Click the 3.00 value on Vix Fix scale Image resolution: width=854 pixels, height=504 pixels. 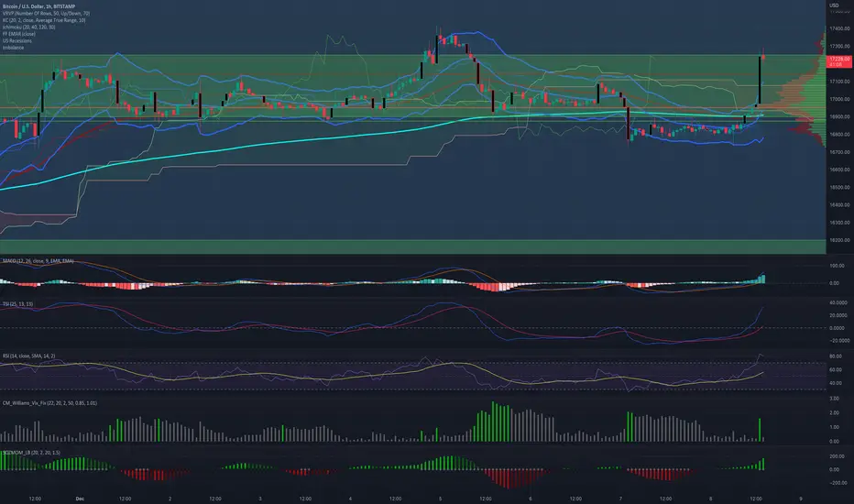[835, 399]
